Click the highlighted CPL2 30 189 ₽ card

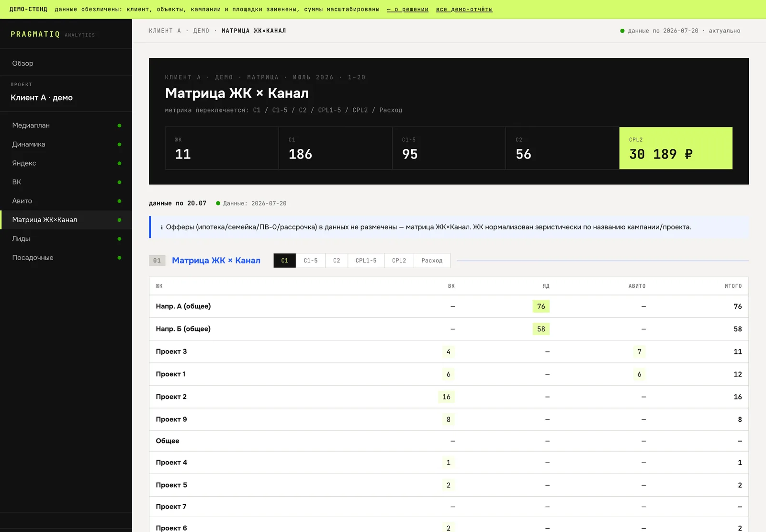pos(676,148)
